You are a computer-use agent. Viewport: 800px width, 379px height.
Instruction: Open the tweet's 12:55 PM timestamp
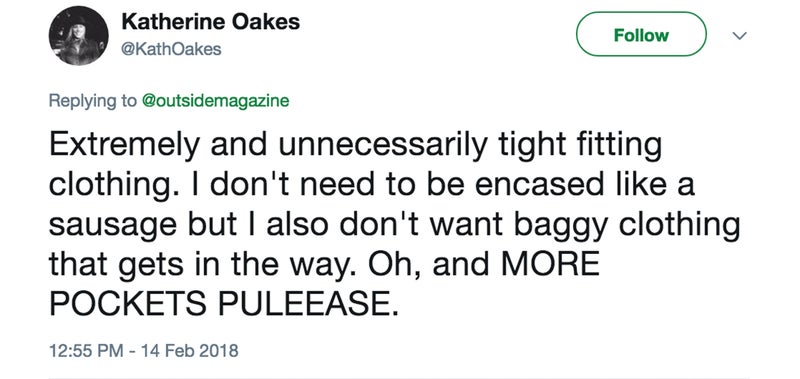click(86, 351)
